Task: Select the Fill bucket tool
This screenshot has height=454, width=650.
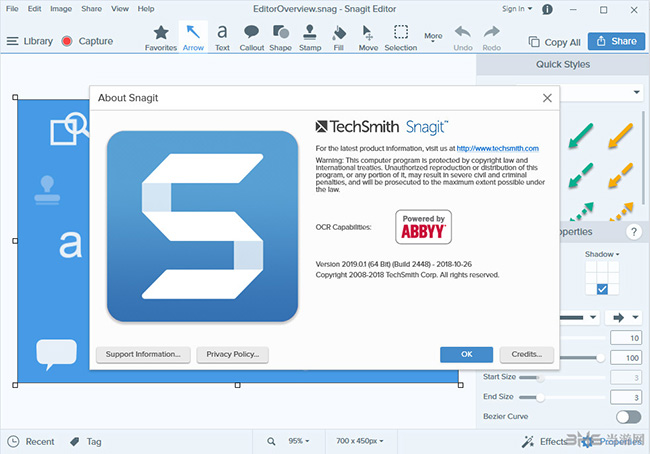Action: click(x=339, y=38)
